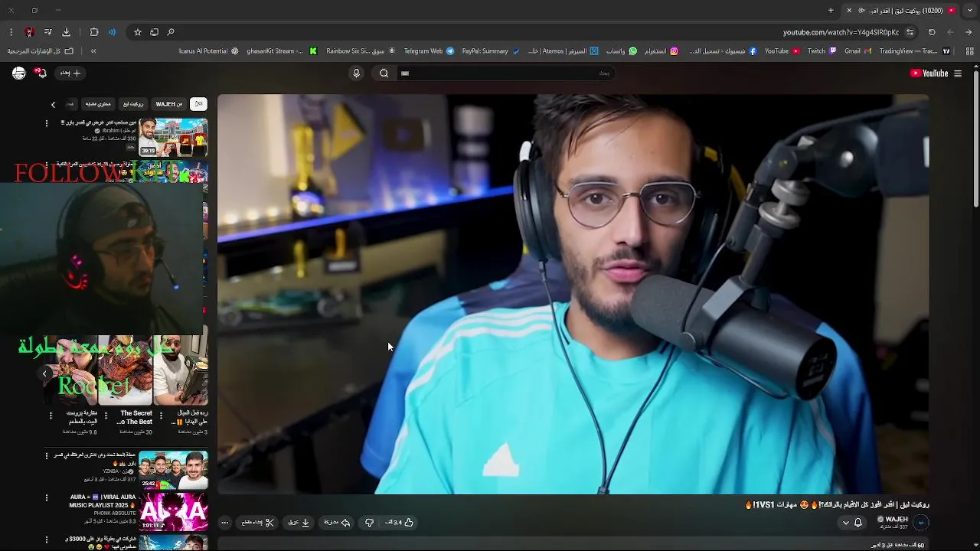980x551 pixels.
Task: Open the browser media control icon
Action: coord(47,32)
